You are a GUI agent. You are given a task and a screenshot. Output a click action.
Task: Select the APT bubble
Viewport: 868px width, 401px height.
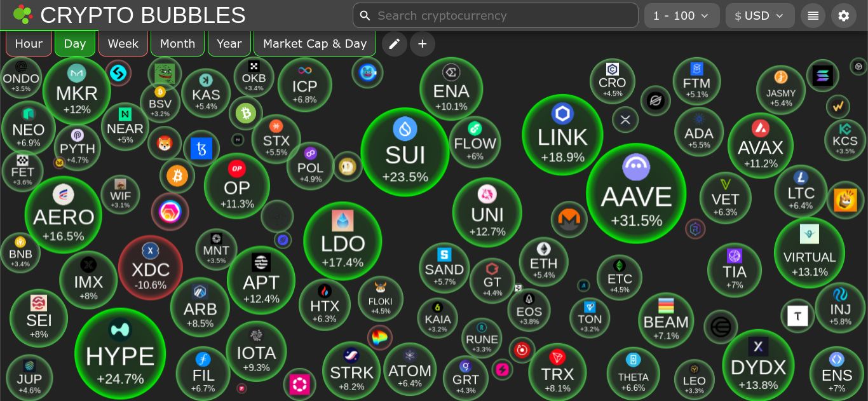pyautogui.click(x=261, y=280)
